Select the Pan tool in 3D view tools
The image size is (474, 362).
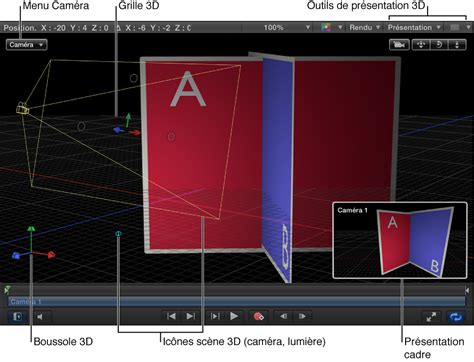(421, 45)
